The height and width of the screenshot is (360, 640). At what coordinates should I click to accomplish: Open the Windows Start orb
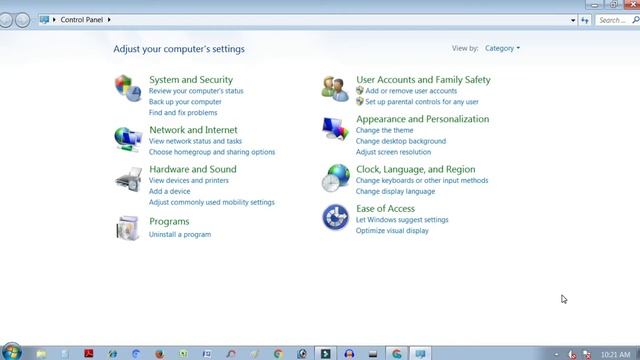(11, 351)
